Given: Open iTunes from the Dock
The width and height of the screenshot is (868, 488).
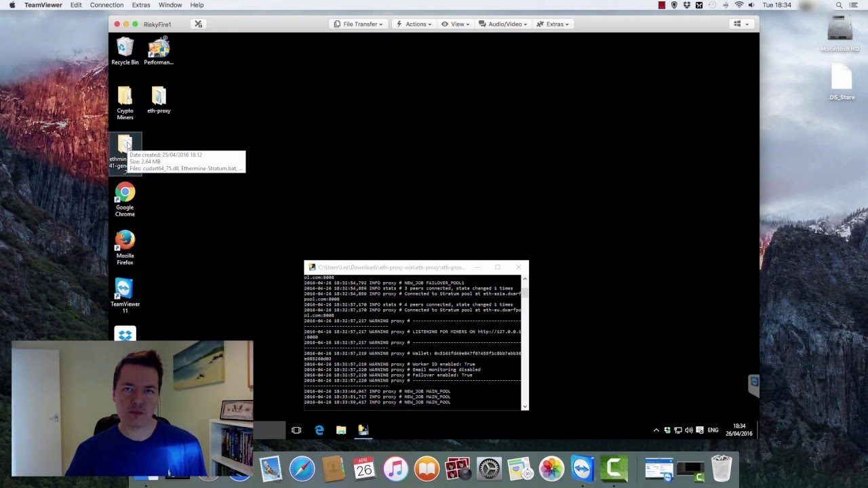Looking at the screenshot, I should click(x=395, y=468).
